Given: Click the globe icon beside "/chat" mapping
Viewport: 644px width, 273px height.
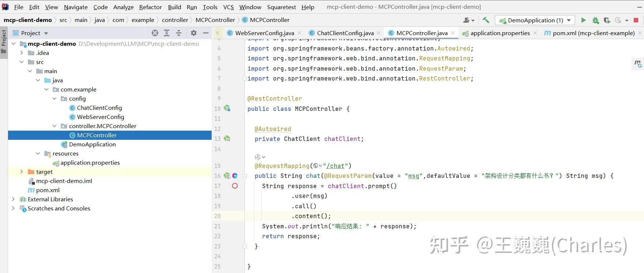Looking at the screenshot, I should pyautogui.click(x=316, y=166).
